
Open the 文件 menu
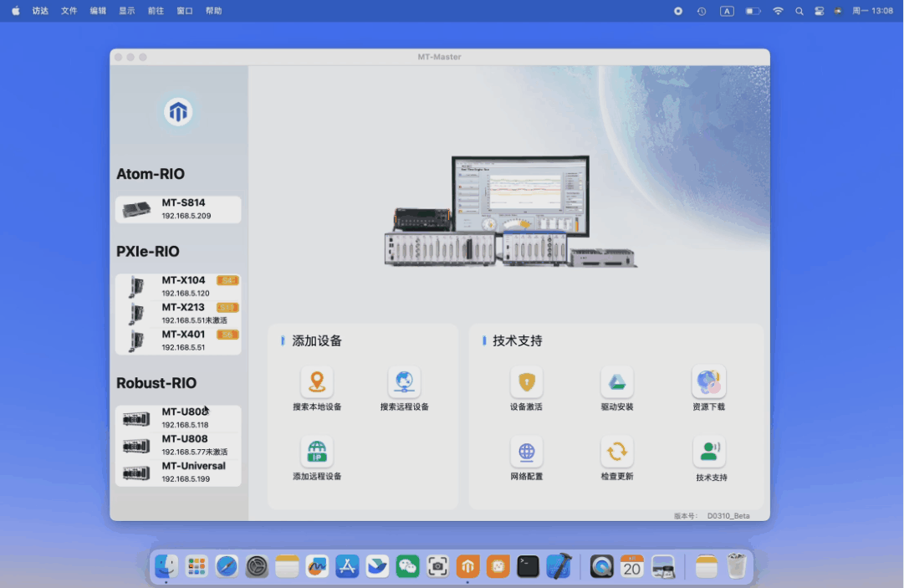click(69, 11)
